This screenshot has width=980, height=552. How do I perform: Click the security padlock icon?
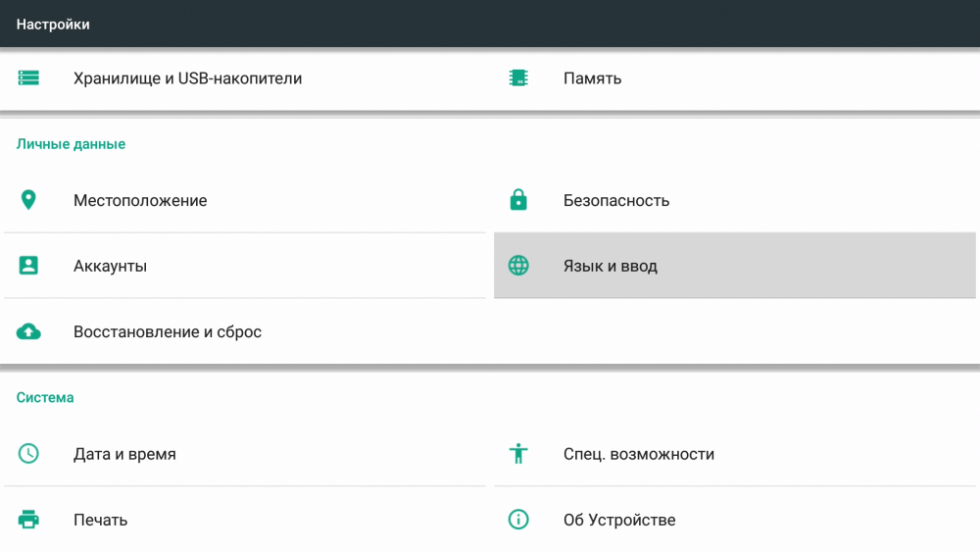pyautogui.click(x=518, y=200)
